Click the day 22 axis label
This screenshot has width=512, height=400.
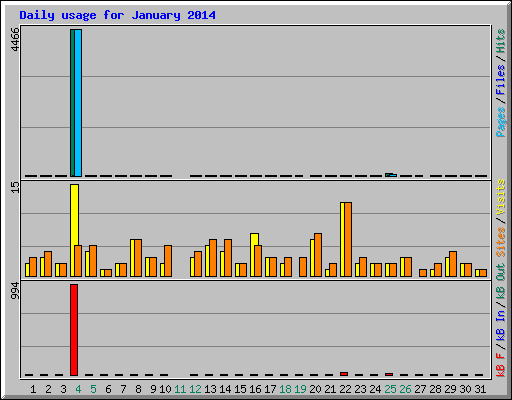click(x=345, y=389)
